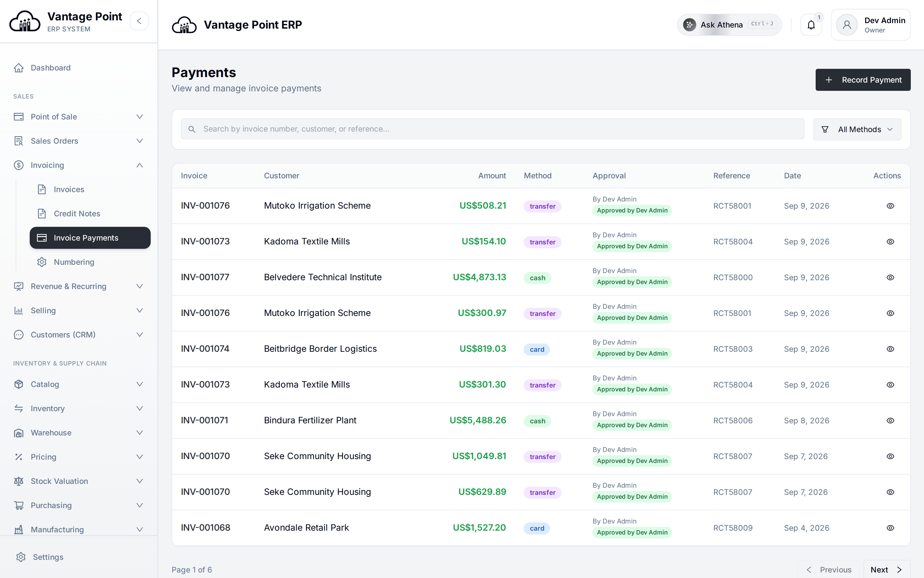The height and width of the screenshot is (578, 924).
Task: Expand the Customers (CRM) chevron
Action: tap(140, 335)
